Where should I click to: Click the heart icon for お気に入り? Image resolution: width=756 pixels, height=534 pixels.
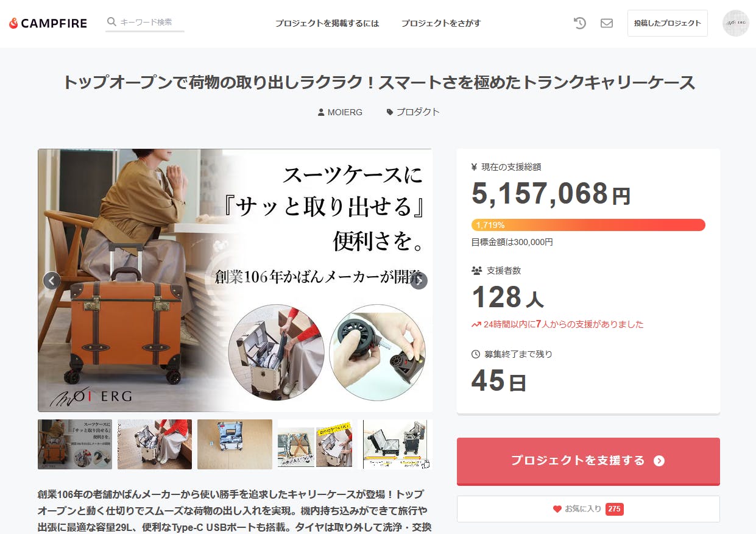pyautogui.click(x=557, y=509)
